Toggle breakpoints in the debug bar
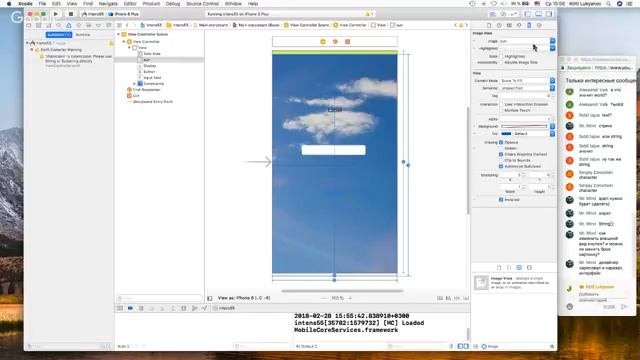This screenshot has height=360, width=640. pyautogui.click(x=130, y=308)
